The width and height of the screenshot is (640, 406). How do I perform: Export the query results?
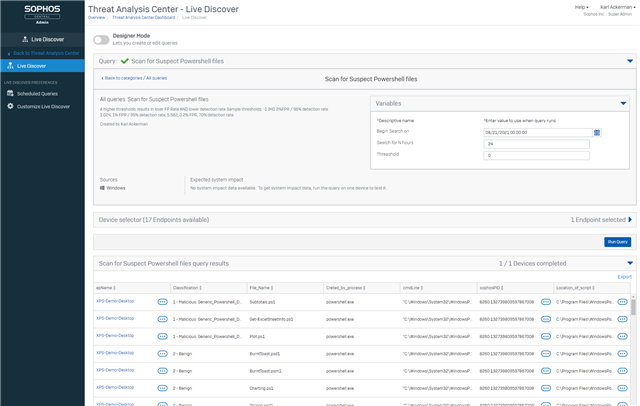click(624, 277)
